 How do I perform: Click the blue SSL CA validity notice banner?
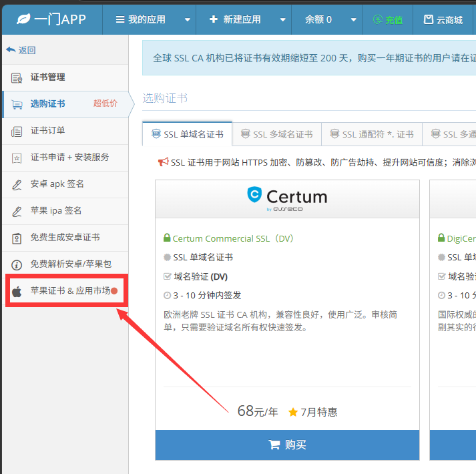pyautogui.click(x=309, y=57)
